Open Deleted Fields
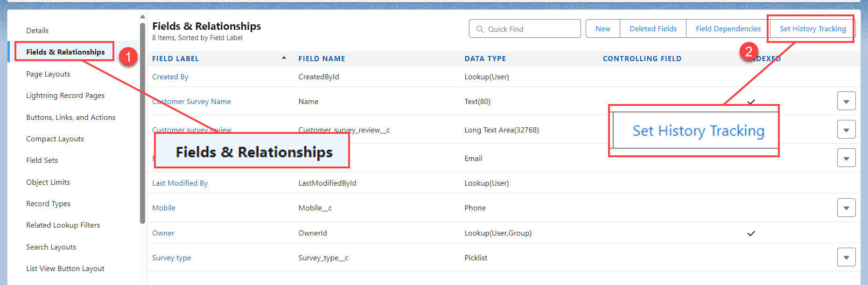868x285 pixels. pyautogui.click(x=653, y=28)
